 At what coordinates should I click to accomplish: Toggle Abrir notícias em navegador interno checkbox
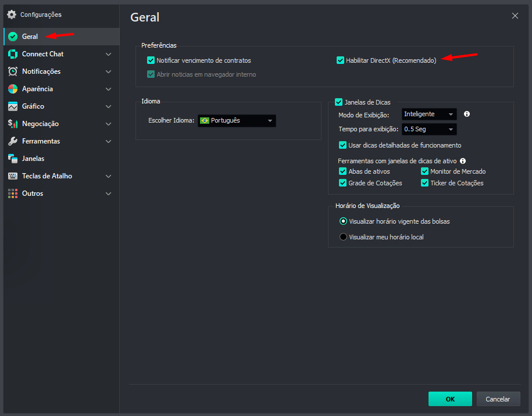151,74
